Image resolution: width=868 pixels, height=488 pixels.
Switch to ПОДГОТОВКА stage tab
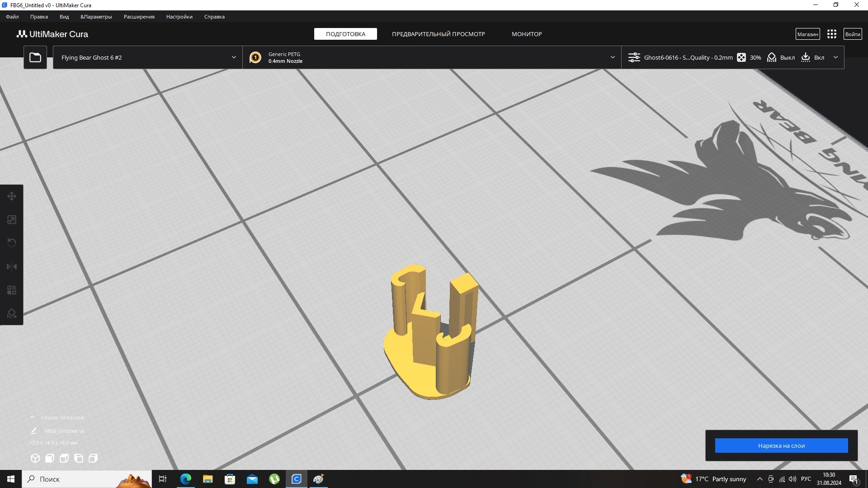pos(345,34)
